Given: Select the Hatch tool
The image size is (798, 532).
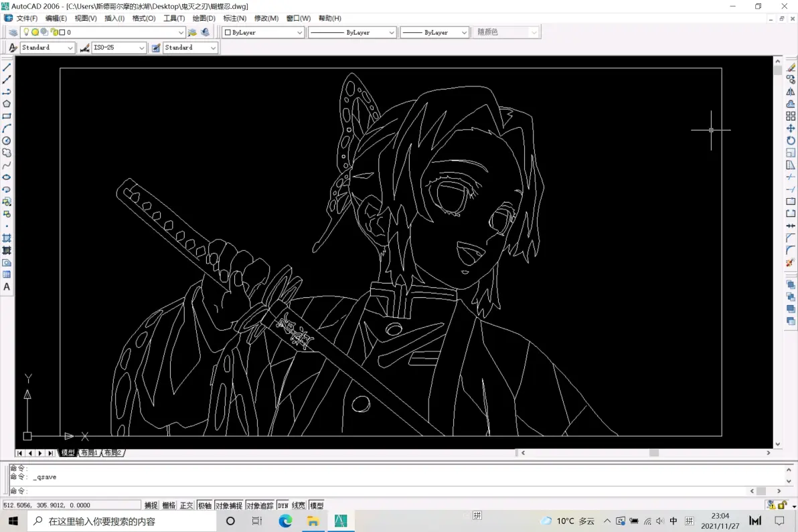Looking at the screenshot, I should (7, 238).
